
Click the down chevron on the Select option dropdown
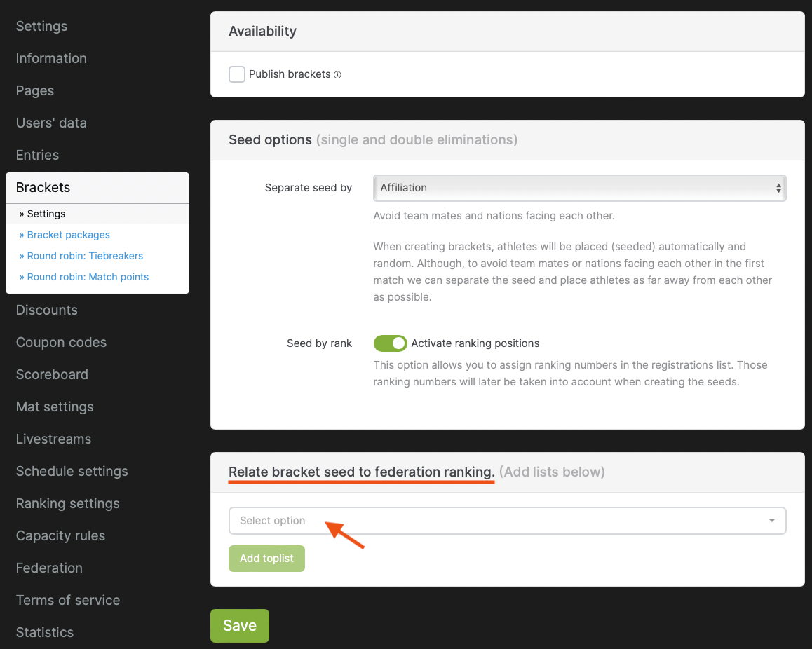(x=773, y=521)
